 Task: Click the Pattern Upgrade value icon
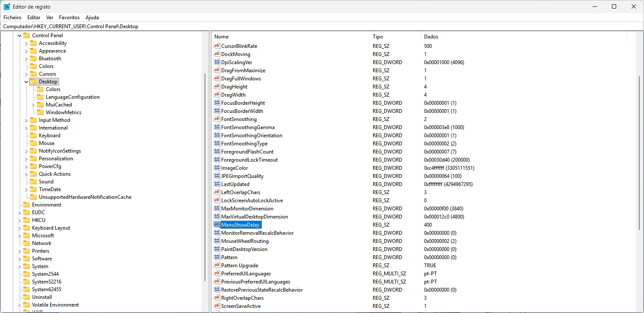(217, 265)
